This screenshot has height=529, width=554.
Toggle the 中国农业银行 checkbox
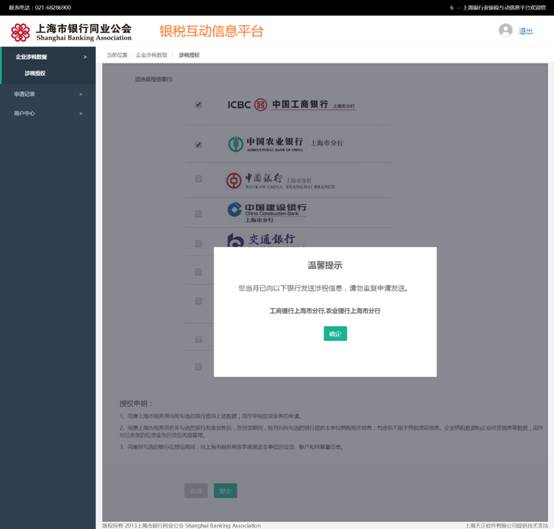199,145
